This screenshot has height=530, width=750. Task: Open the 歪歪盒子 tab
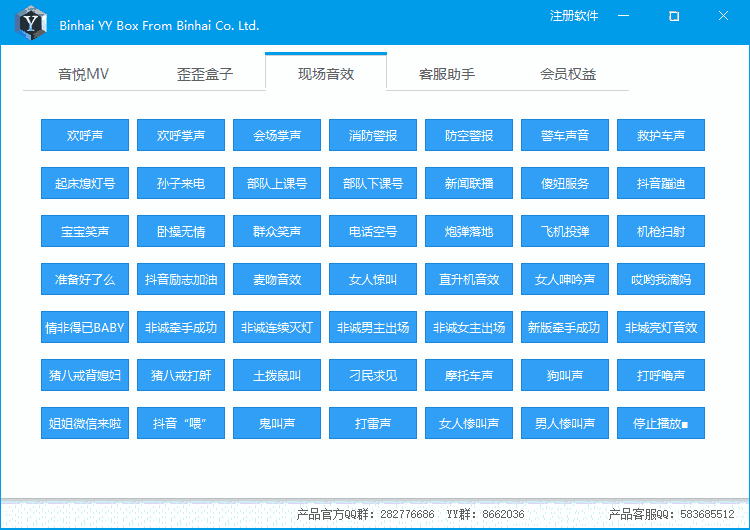[205, 74]
